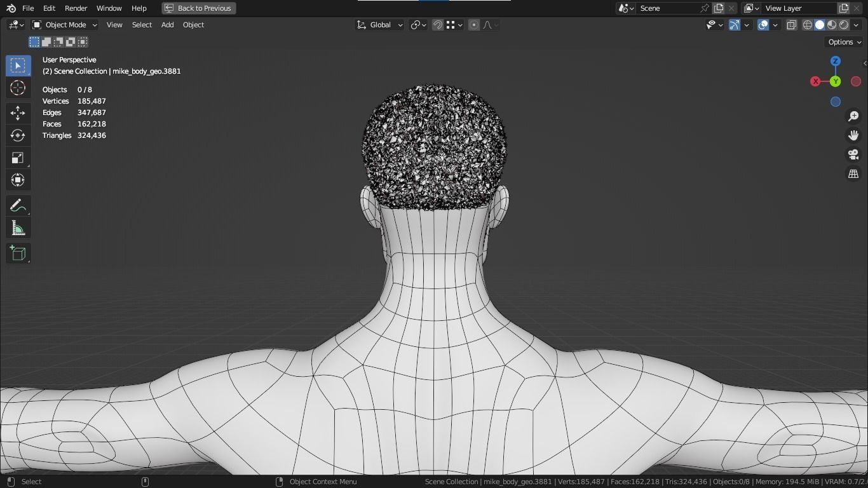Click the green Y axis gizmo circle

[836, 81]
